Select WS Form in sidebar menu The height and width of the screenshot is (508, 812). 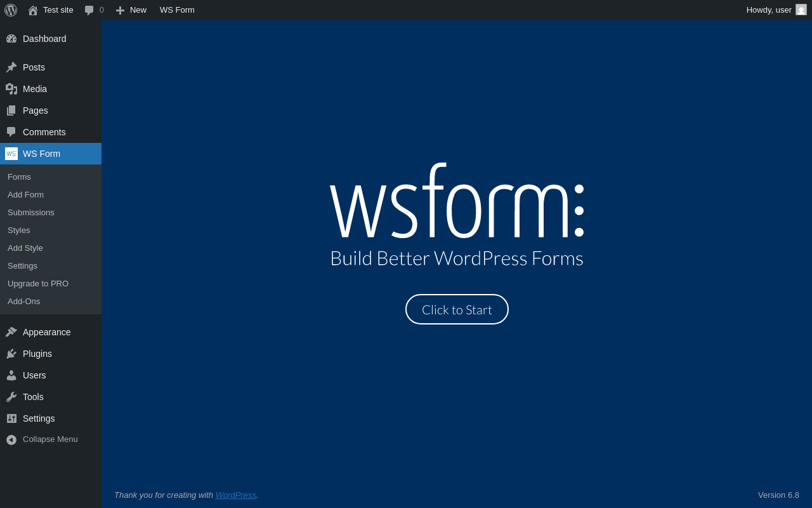[51, 154]
